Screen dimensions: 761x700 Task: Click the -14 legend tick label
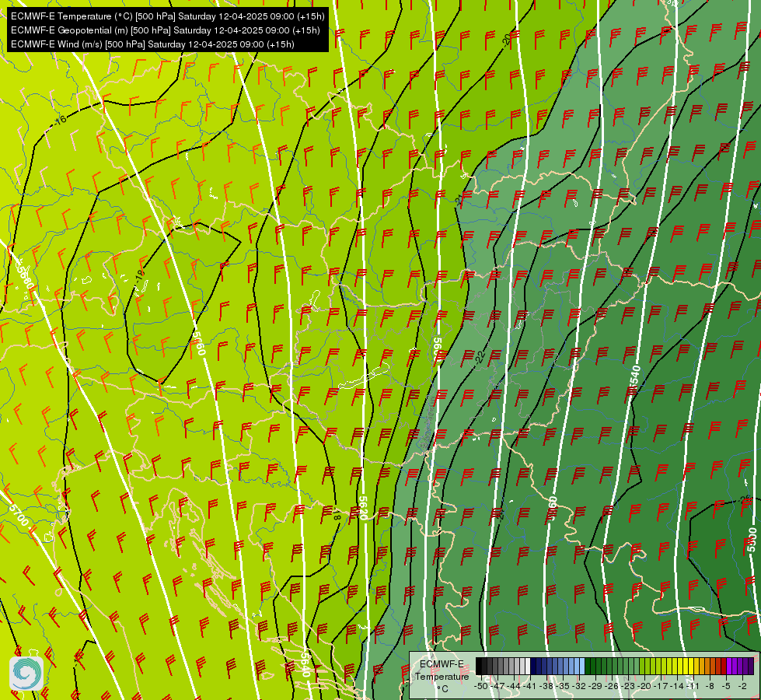click(x=677, y=686)
